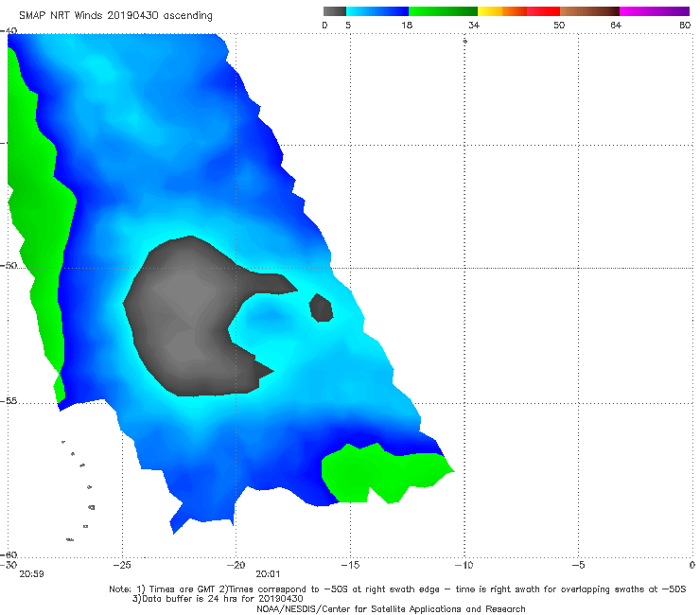Click the brown 50–64 segment of the color bar

589,11
